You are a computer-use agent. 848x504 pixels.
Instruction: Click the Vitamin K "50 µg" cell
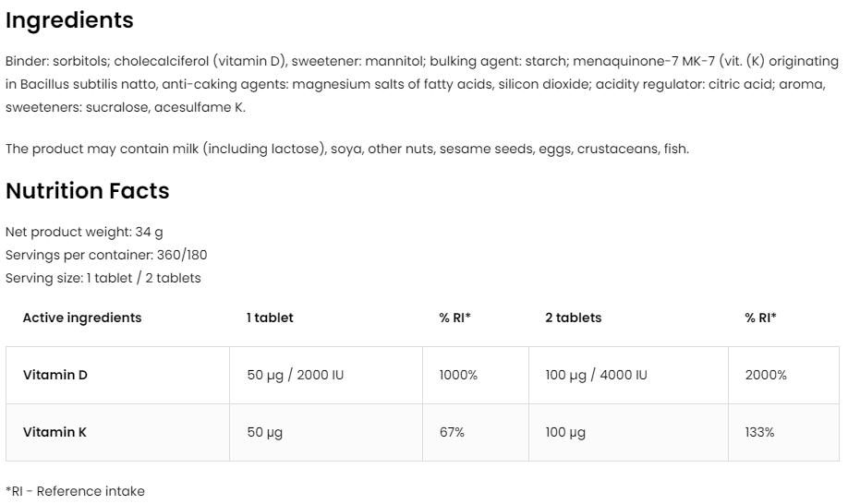[265, 432]
